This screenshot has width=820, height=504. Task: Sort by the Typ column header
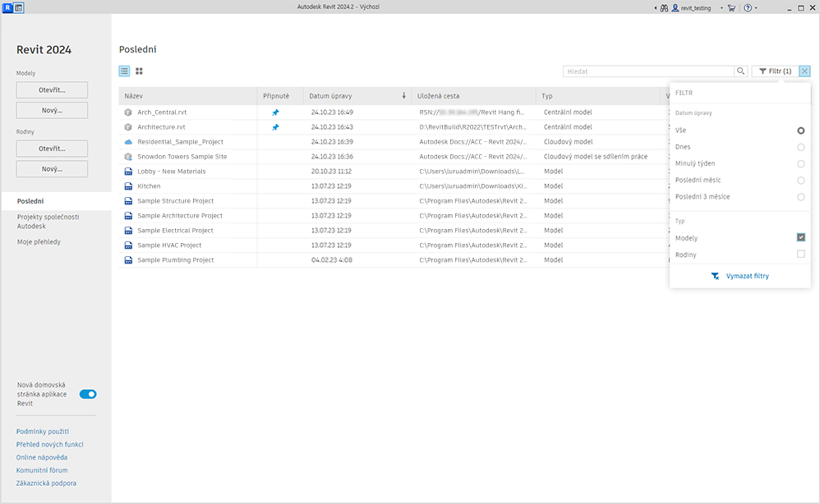click(598, 96)
